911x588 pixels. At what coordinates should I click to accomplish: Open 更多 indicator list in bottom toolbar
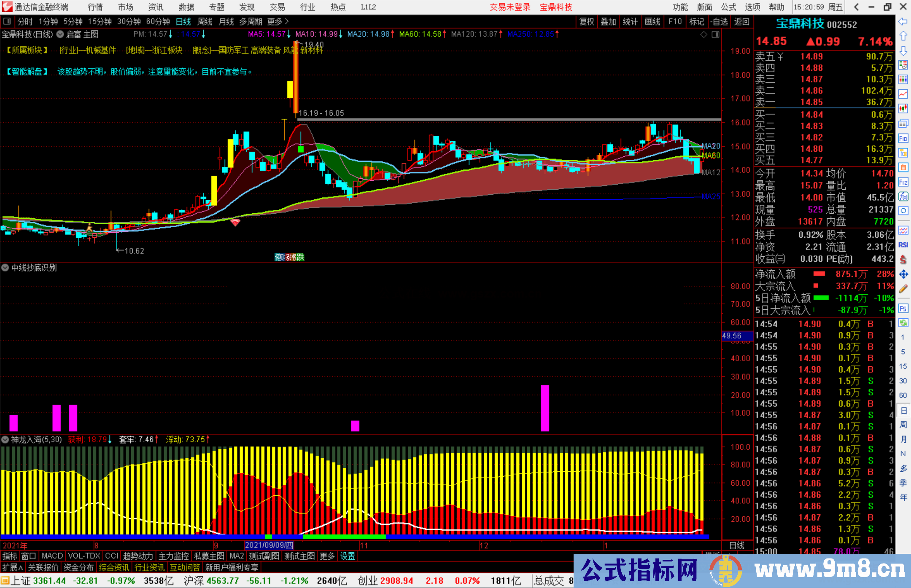pos(327,556)
